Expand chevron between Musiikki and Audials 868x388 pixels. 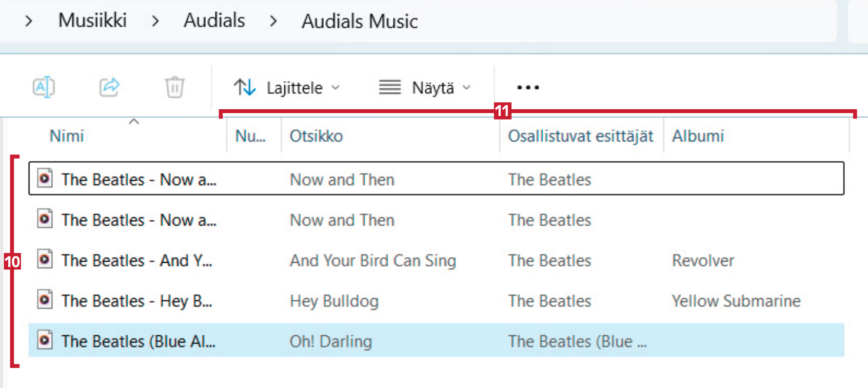coord(156,21)
